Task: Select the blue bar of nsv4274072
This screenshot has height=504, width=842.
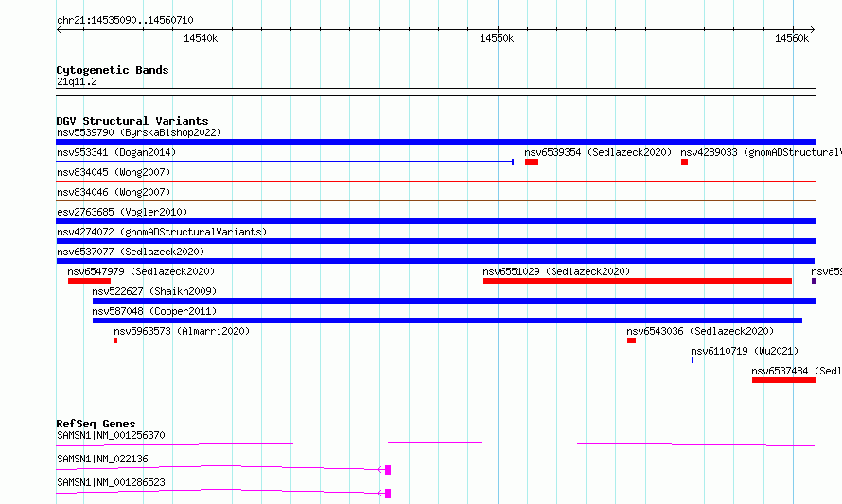Action: [435, 241]
